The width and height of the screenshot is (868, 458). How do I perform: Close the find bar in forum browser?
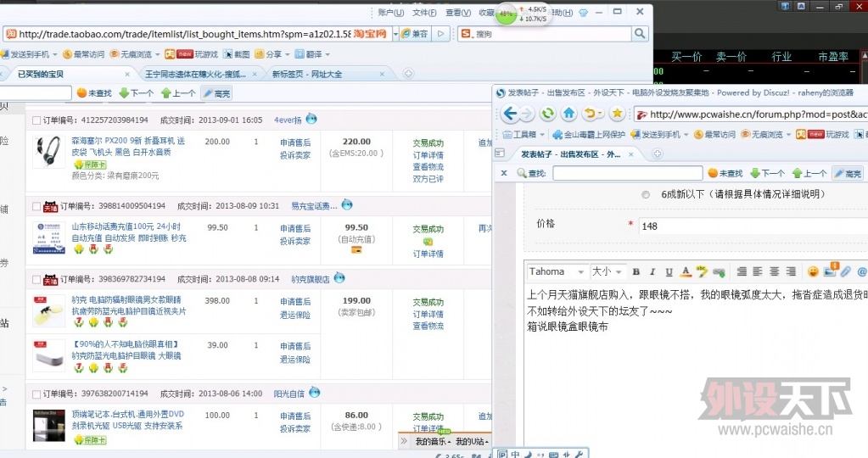point(504,173)
